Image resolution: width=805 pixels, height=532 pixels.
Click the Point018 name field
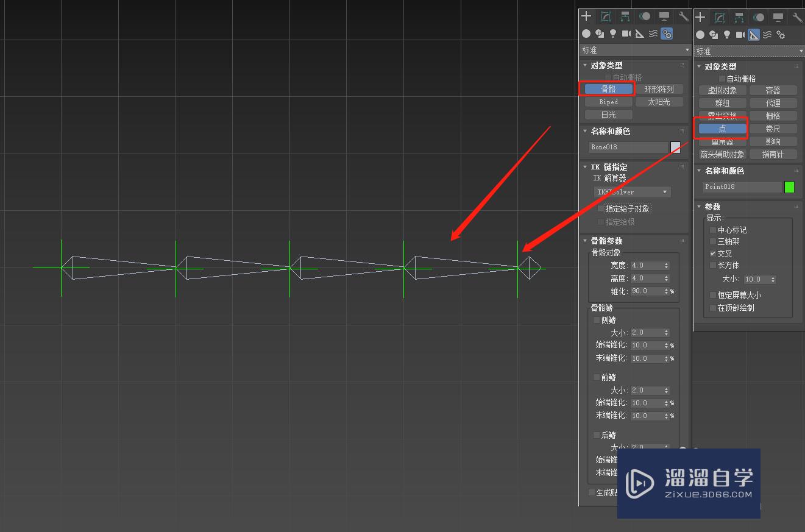tap(742, 187)
